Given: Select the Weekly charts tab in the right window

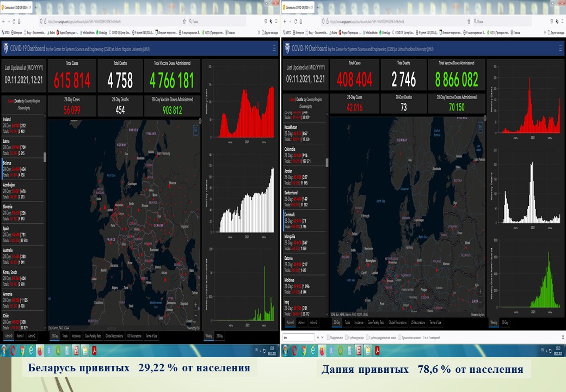Looking at the screenshot, I should coord(494,322).
